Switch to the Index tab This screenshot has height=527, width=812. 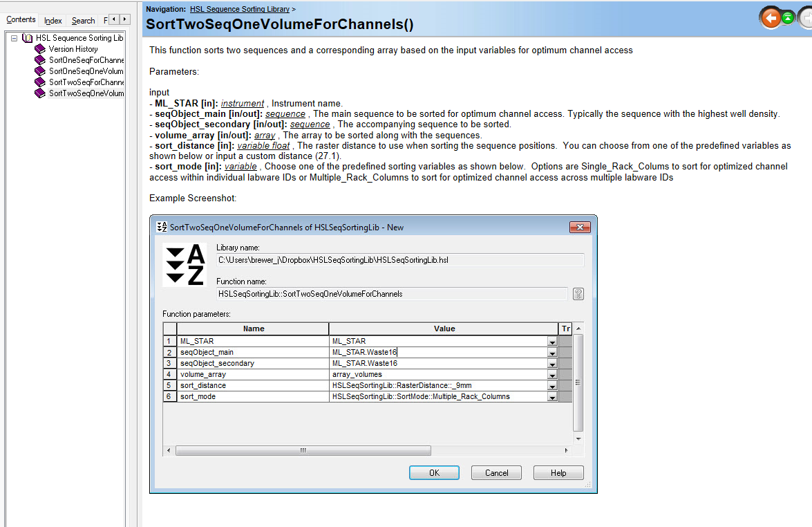53,21
